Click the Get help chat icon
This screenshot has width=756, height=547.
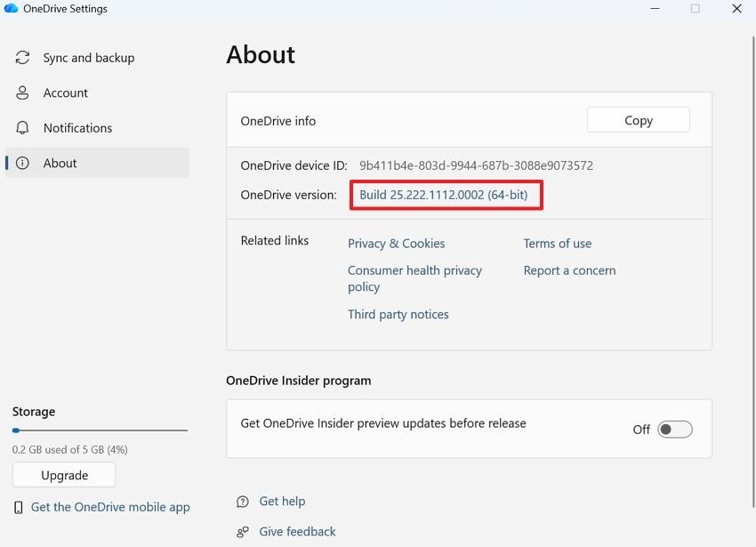click(242, 501)
